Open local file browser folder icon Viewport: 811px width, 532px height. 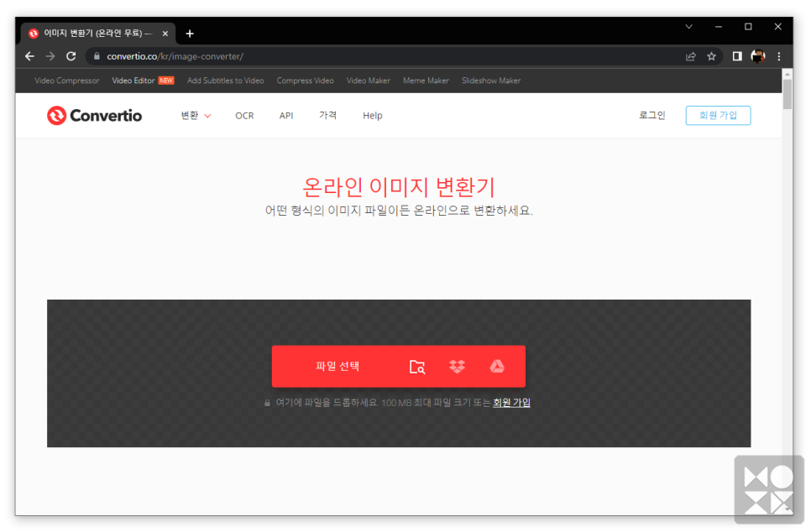(417, 367)
